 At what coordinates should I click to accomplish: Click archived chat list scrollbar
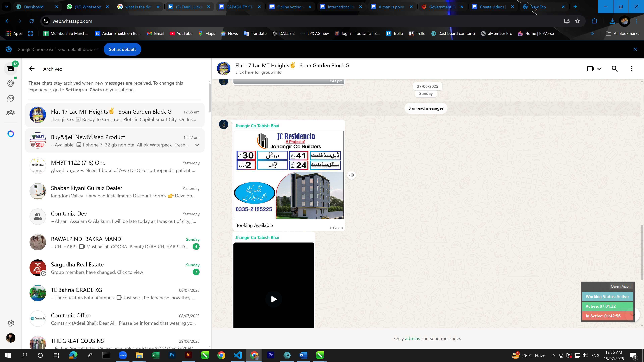209,98
